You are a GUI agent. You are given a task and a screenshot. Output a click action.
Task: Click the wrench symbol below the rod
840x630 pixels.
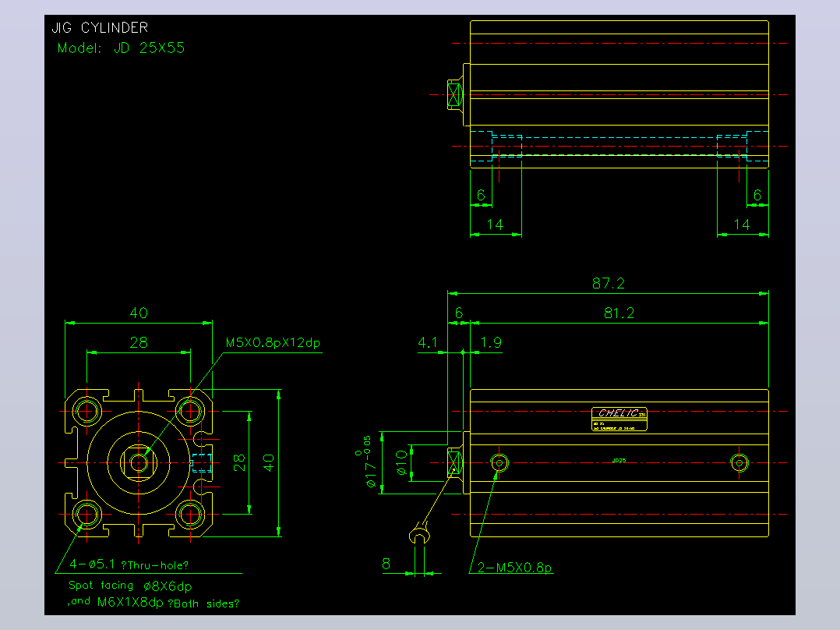click(419, 534)
